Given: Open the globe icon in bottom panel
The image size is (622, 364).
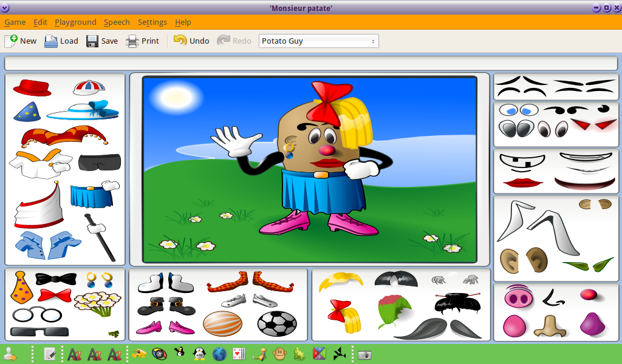Looking at the screenshot, I should (219, 353).
